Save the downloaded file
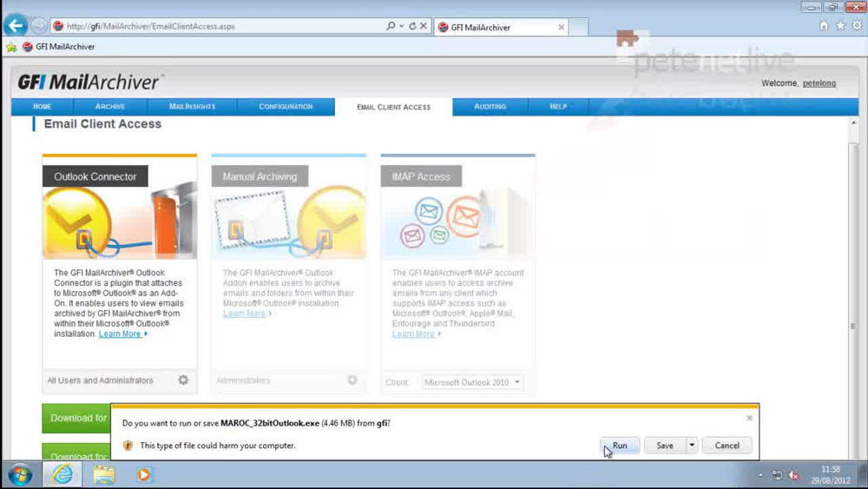 point(665,446)
